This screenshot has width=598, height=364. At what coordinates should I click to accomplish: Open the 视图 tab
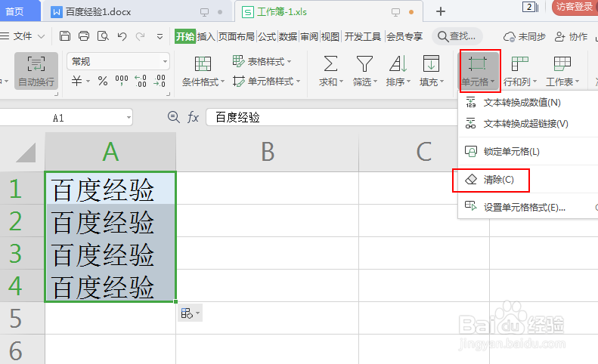click(x=330, y=36)
